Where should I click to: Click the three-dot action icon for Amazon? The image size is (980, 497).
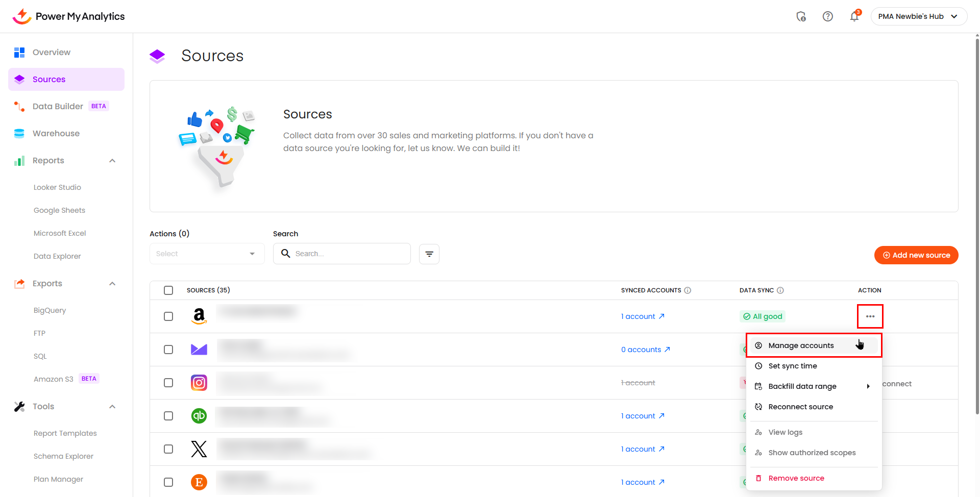coord(870,316)
